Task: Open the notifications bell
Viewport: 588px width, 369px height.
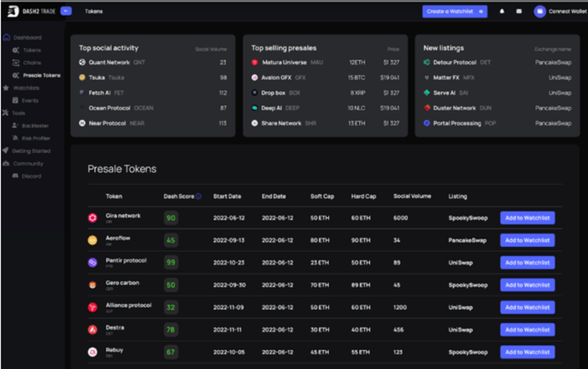Action: click(502, 11)
